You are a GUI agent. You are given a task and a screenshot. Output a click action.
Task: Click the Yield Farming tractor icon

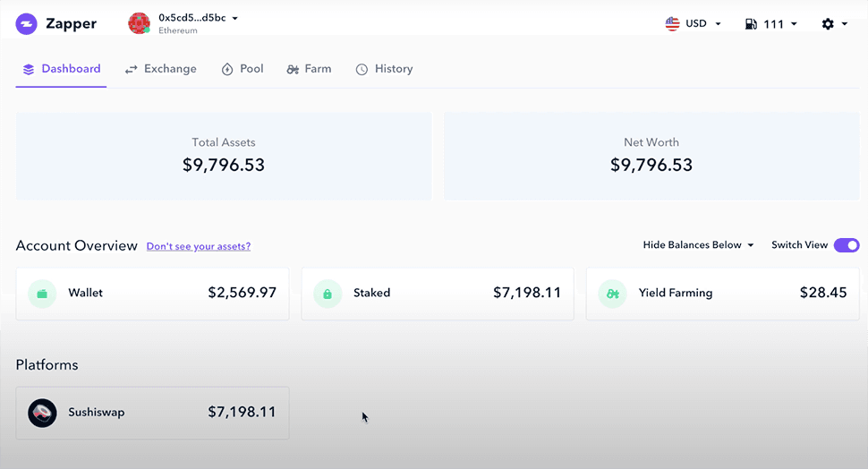point(612,293)
